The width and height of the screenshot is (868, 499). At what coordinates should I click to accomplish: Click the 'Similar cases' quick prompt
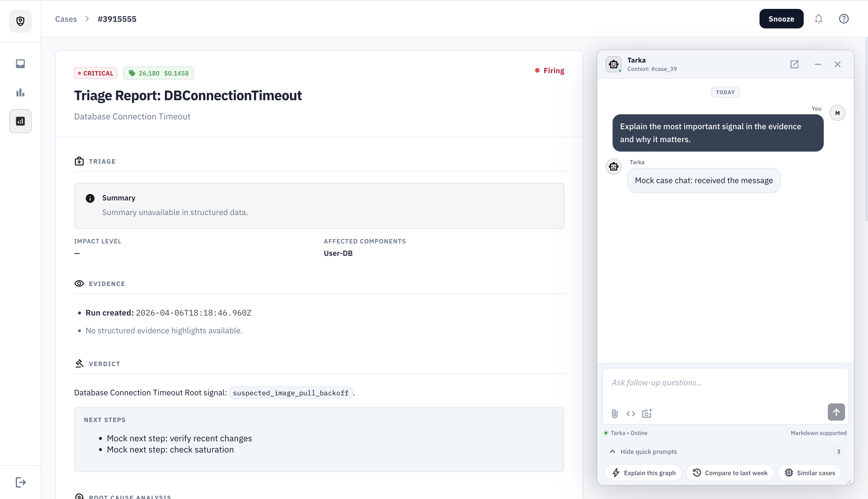810,473
